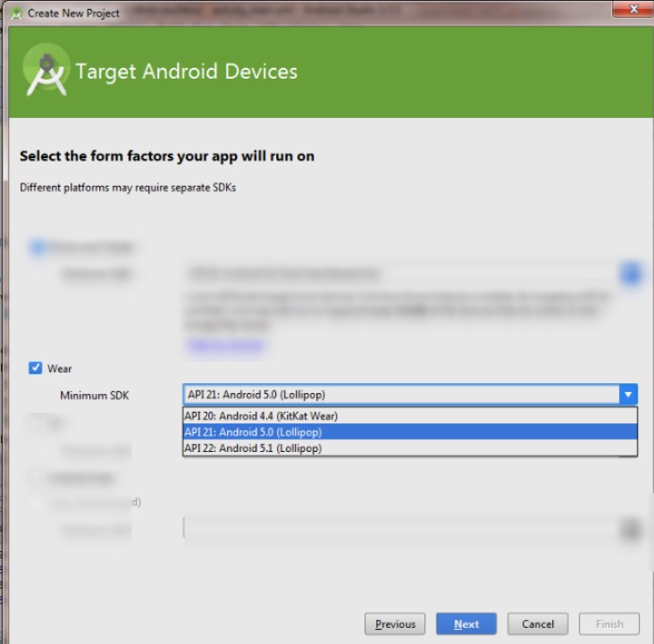Click 'Select the form factors' heading
Screen dimensions: 654x644
point(167,156)
